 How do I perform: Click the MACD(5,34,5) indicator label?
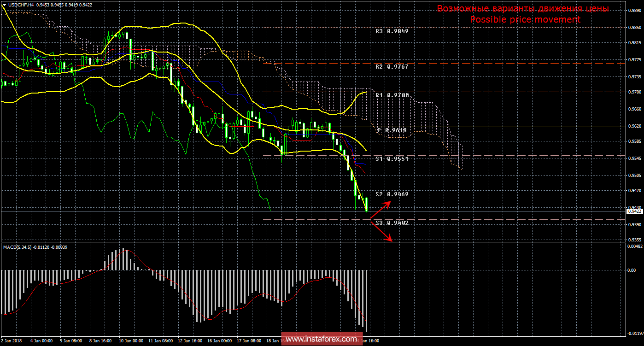click(x=18, y=247)
